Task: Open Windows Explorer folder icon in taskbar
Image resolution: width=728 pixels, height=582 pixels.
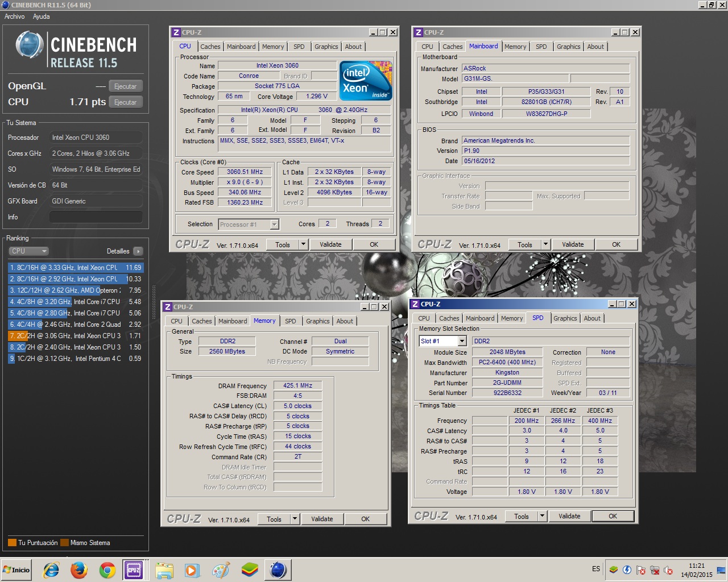Action: coord(164,570)
